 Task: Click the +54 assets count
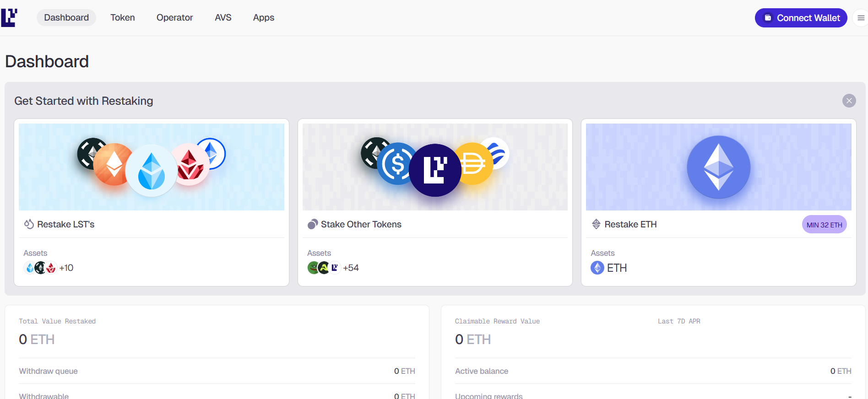pos(351,268)
